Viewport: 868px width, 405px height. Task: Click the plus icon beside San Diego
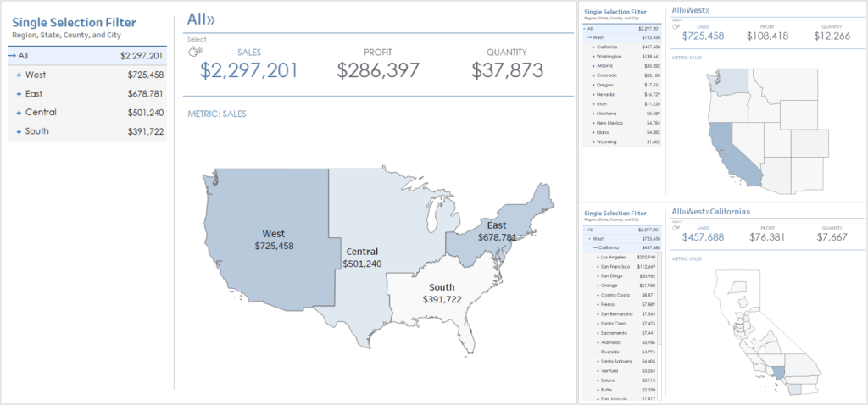(x=596, y=276)
